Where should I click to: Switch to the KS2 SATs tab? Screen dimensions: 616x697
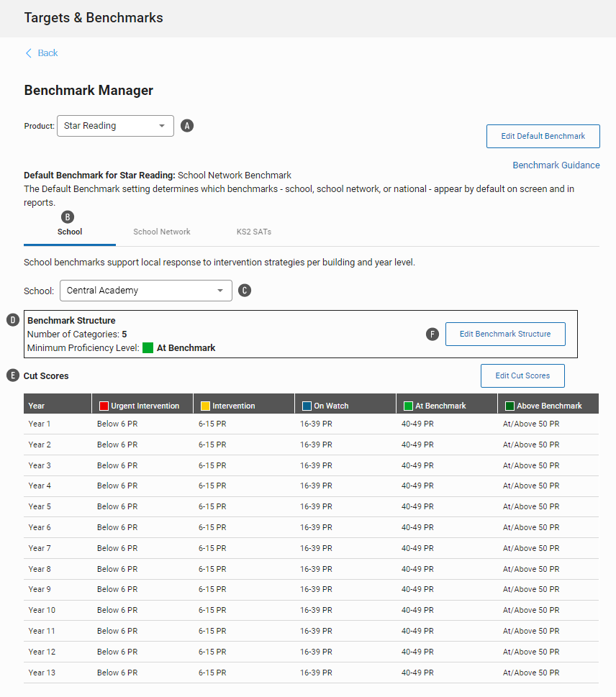(254, 232)
